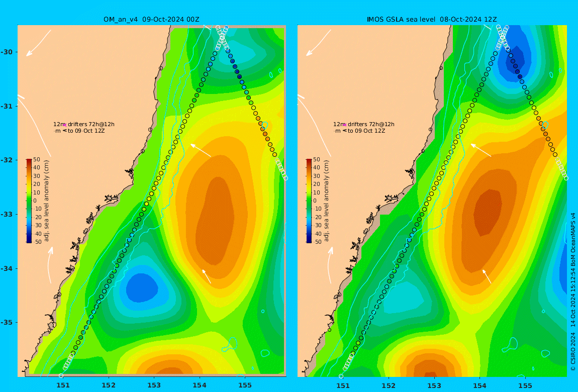Click the vertical CSIRO 2024 BoM OceanMAPS v4 credit

pos(573,292)
